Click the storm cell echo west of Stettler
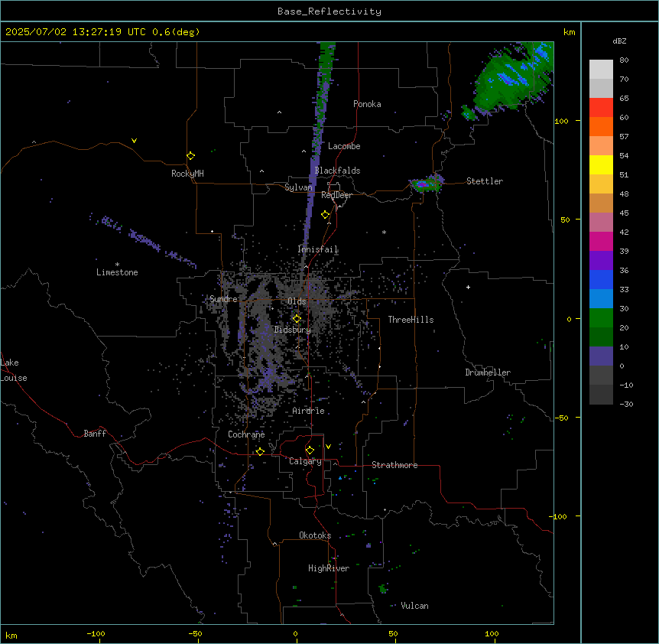The height and width of the screenshot is (644, 659). click(426, 184)
